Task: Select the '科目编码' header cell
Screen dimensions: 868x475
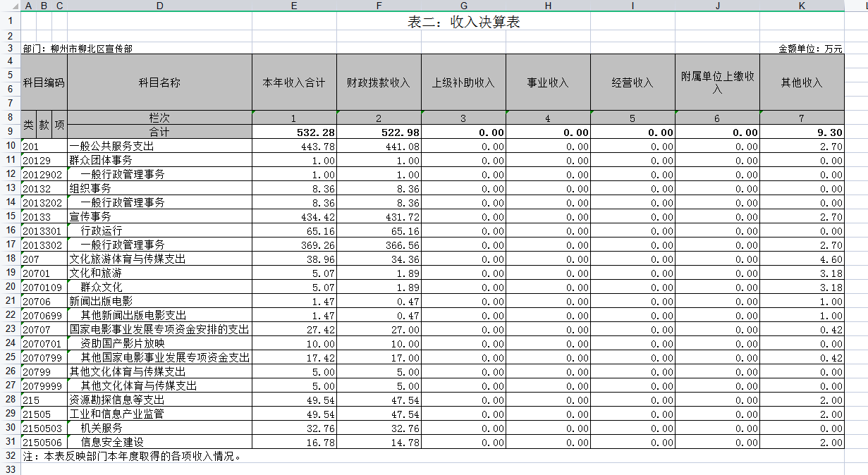Action: click(44, 82)
